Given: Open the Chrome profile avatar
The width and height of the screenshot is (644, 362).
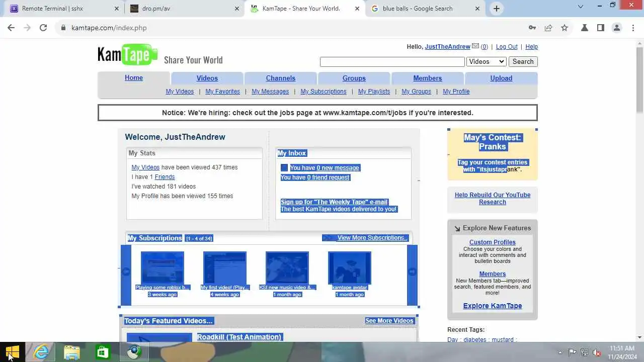Looking at the screenshot, I should [617, 28].
